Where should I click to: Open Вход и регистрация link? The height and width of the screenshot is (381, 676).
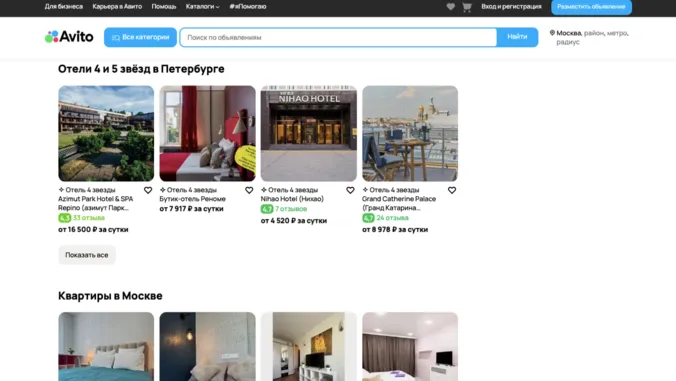coord(511,6)
